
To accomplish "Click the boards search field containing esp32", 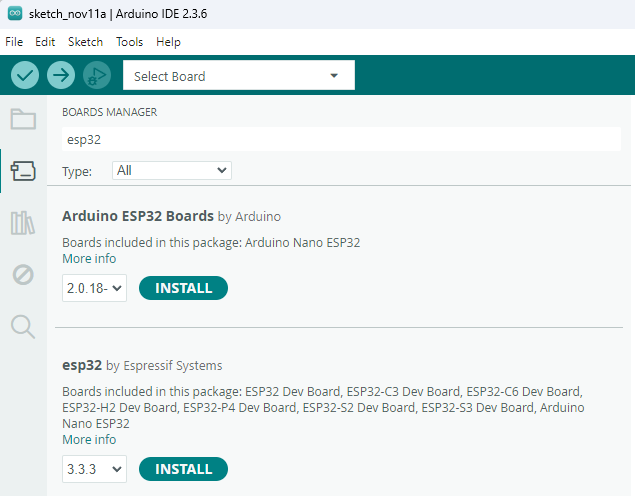I will (x=340, y=140).
